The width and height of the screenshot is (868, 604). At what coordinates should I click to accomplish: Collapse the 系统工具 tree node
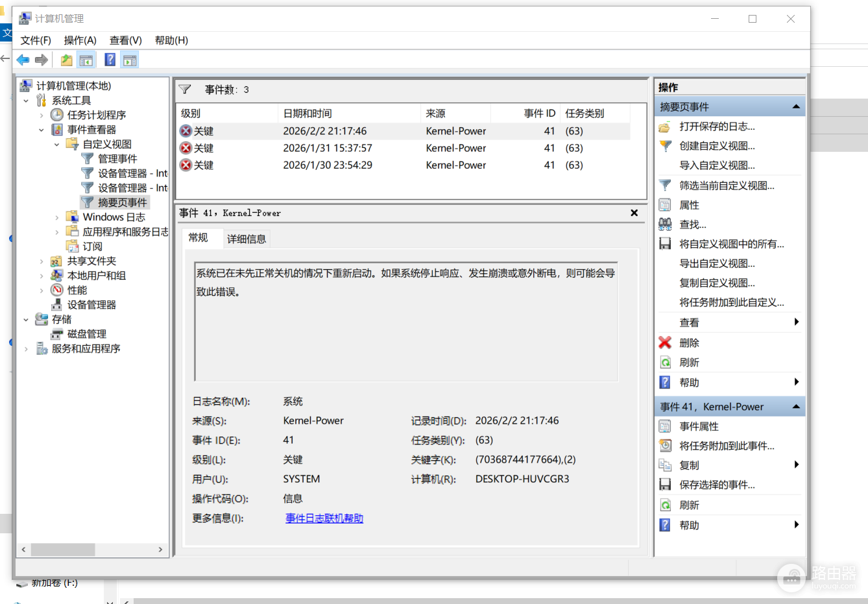(26, 101)
